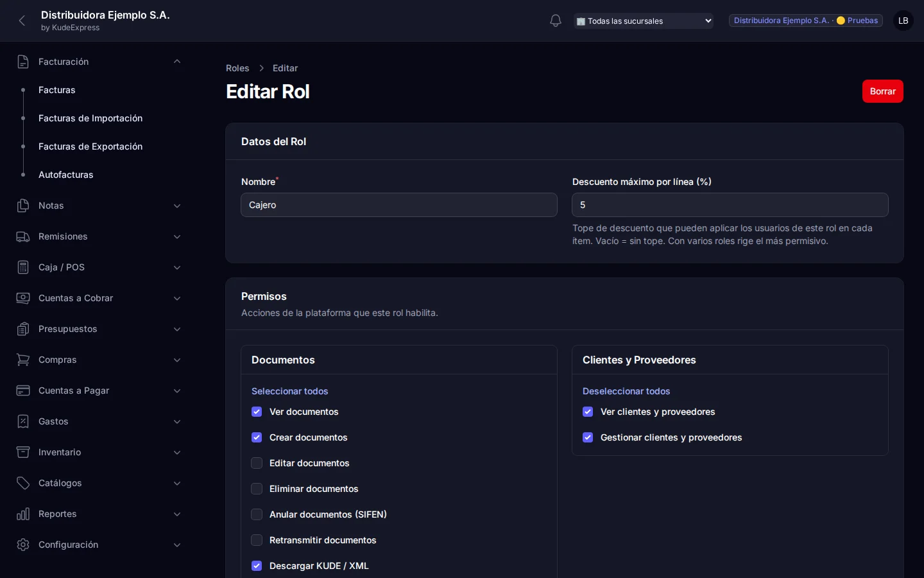Image resolution: width=924 pixels, height=578 pixels.
Task: Enable Eliminar documentos permission
Action: tap(257, 489)
